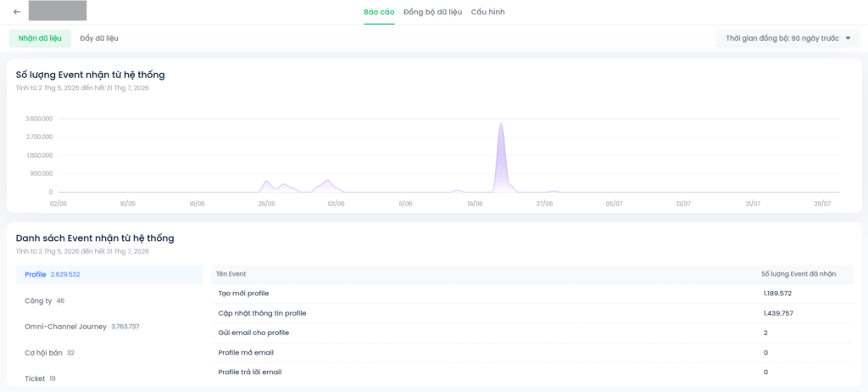The image size is (868, 392).
Task: Click the Cập nhật thông tin profile row
Action: [532, 313]
